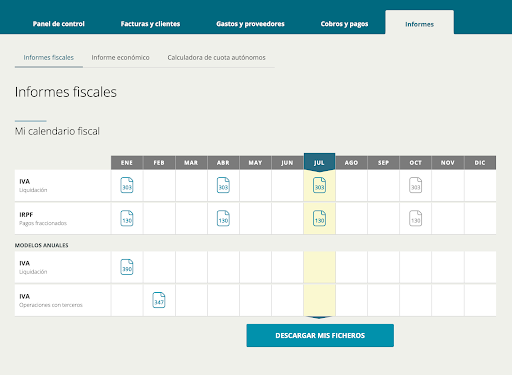Click the IRPF Pagos fraccionados row label
The image size is (512, 375).
tap(43, 219)
